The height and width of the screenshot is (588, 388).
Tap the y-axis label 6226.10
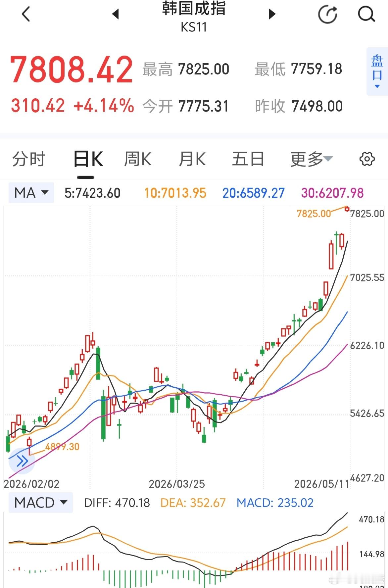tap(367, 346)
